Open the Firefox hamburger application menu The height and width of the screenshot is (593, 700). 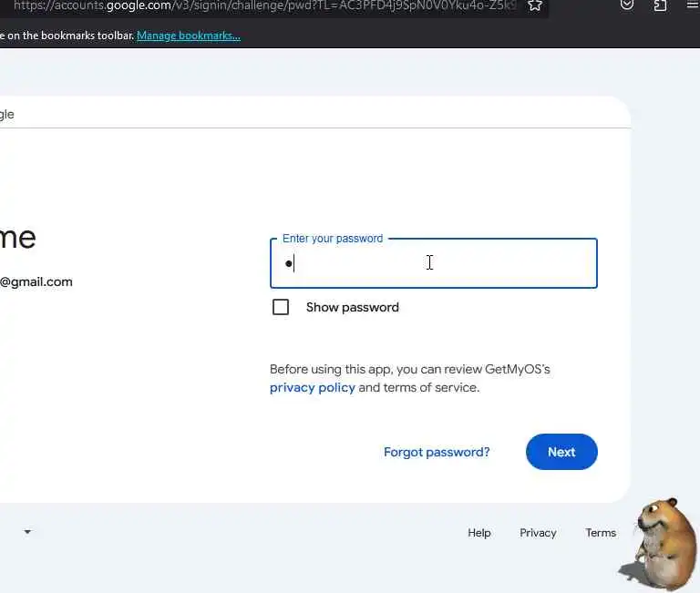point(693,5)
